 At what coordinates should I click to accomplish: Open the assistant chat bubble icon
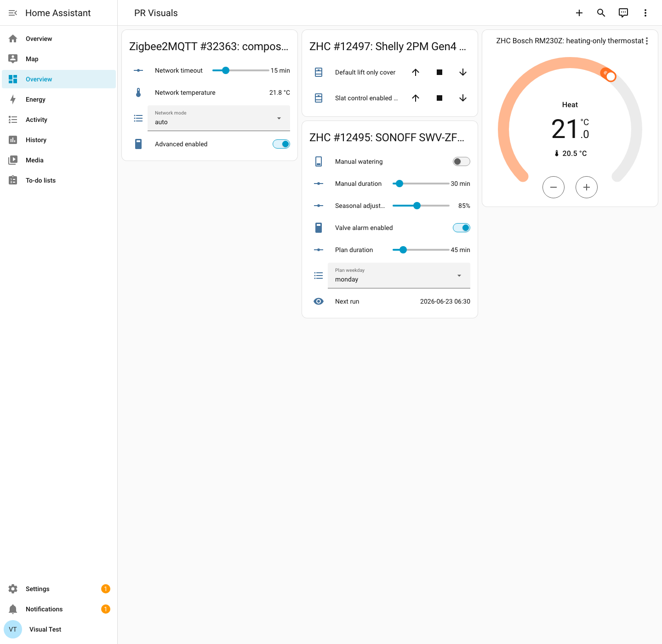point(623,13)
